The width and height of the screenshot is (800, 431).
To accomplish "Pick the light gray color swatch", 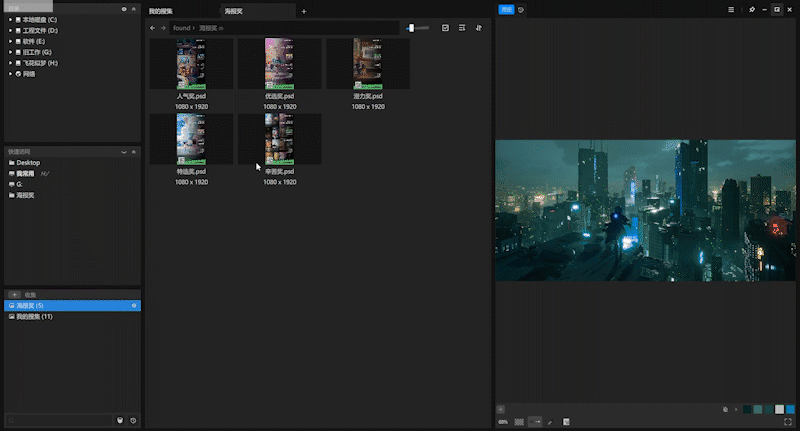I will tap(779, 409).
